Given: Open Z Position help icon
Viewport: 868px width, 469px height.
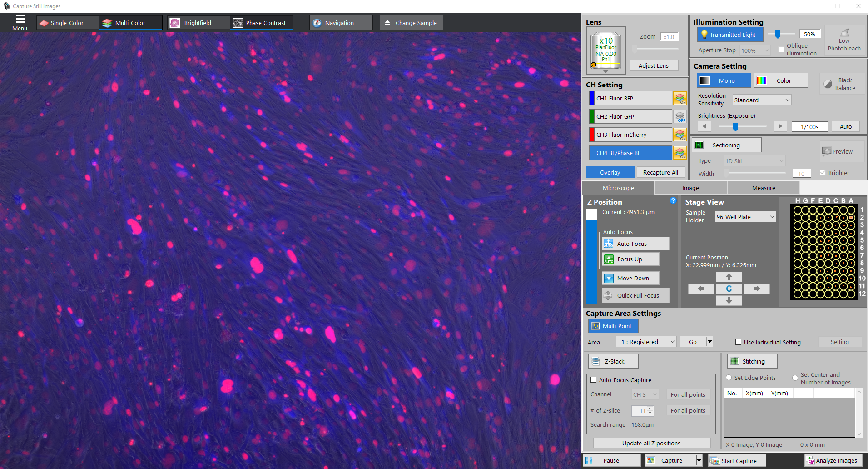Looking at the screenshot, I should click(673, 200).
